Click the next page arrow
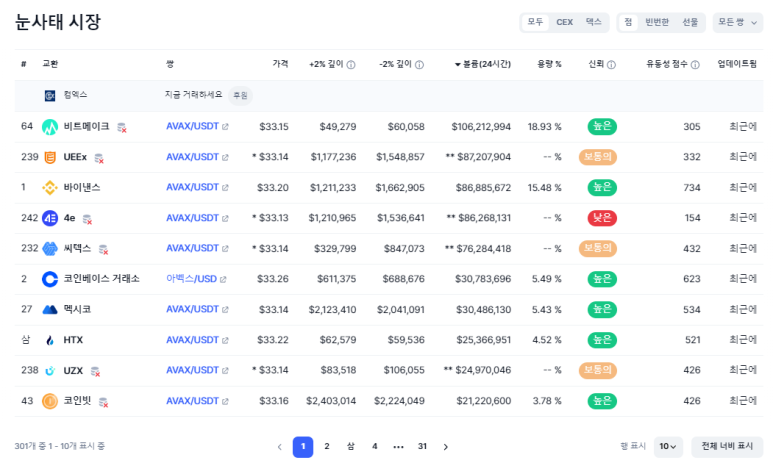 pos(446,447)
